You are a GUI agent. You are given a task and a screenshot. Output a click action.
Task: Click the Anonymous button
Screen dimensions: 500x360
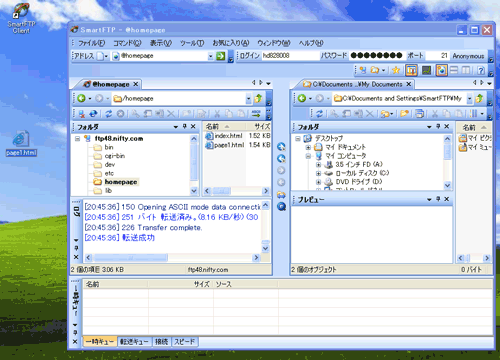point(468,56)
